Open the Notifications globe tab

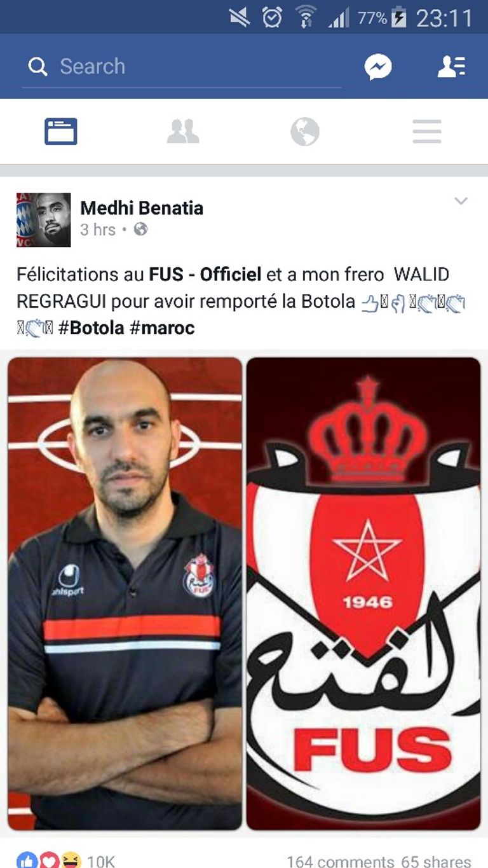305,132
